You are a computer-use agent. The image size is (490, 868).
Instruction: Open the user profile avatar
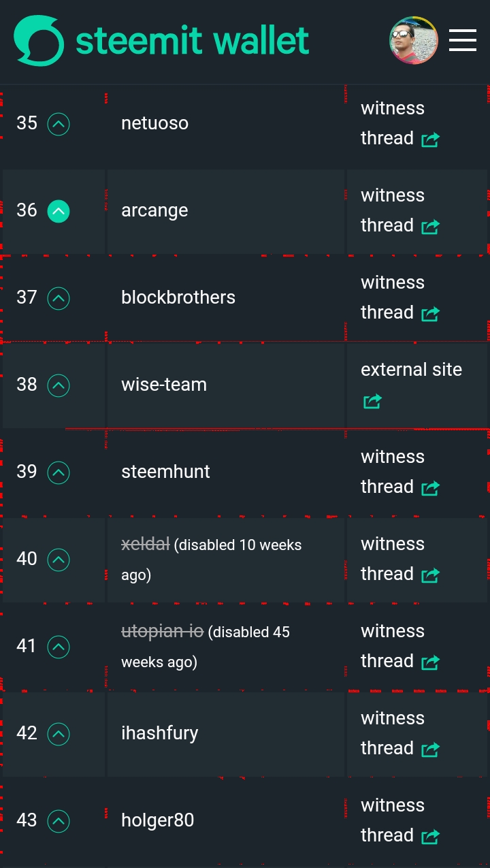click(413, 40)
